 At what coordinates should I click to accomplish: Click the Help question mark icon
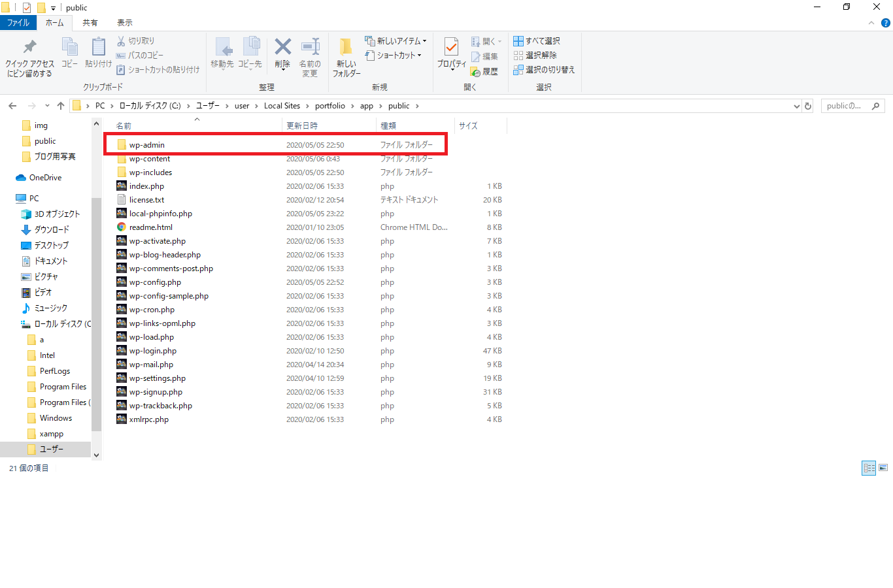pyautogui.click(x=886, y=23)
